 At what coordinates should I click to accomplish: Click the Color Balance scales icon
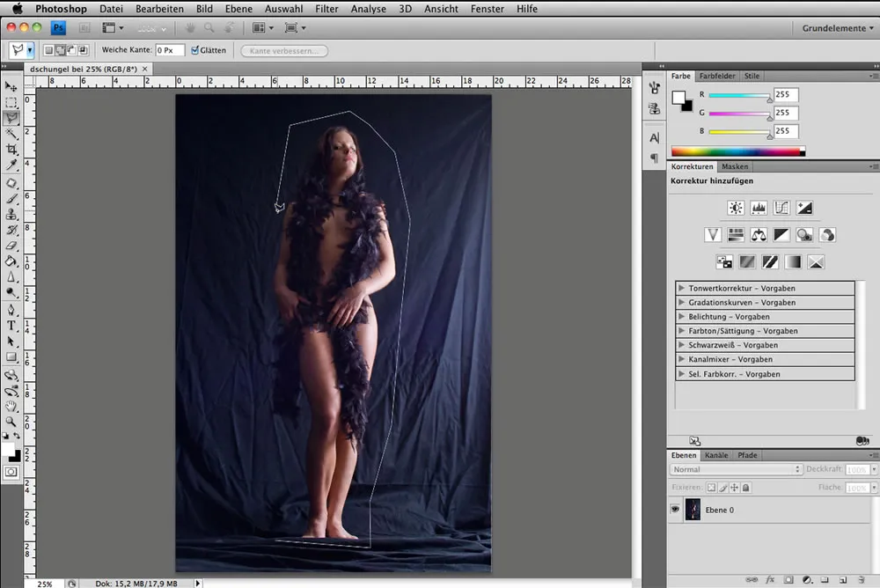759,235
